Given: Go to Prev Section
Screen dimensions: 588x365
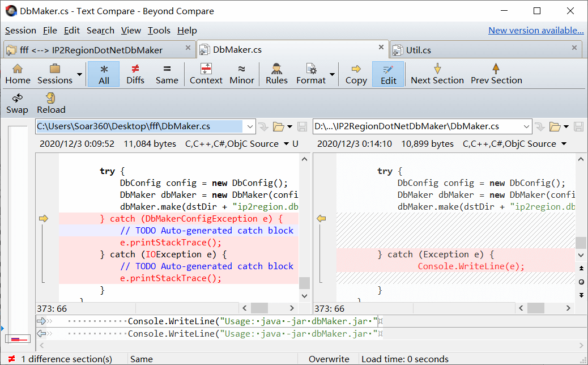Looking at the screenshot, I should coord(496,74).
